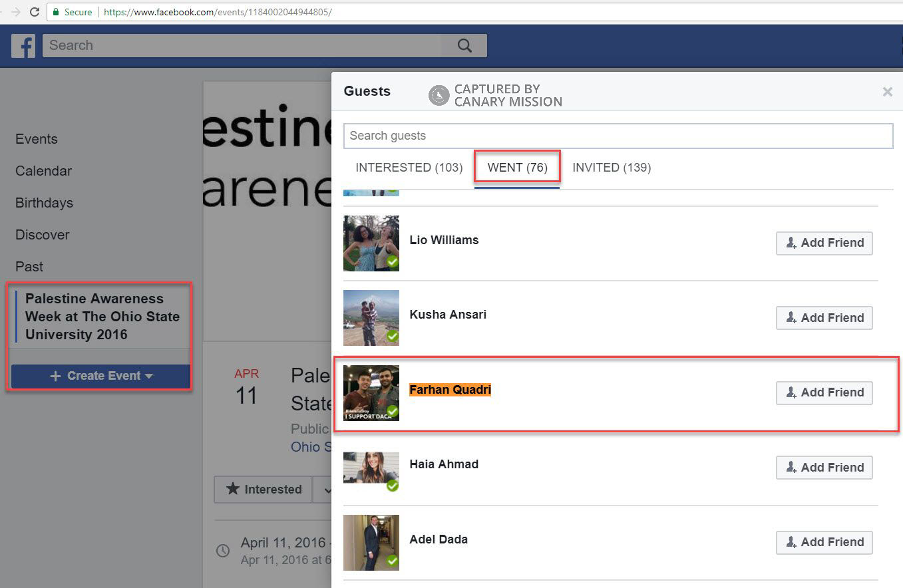Image resolution: width=903 pixels, height=588 pixels.
Task: Go to Calendar in the left sidebar
Action: (x=43, y=171)
